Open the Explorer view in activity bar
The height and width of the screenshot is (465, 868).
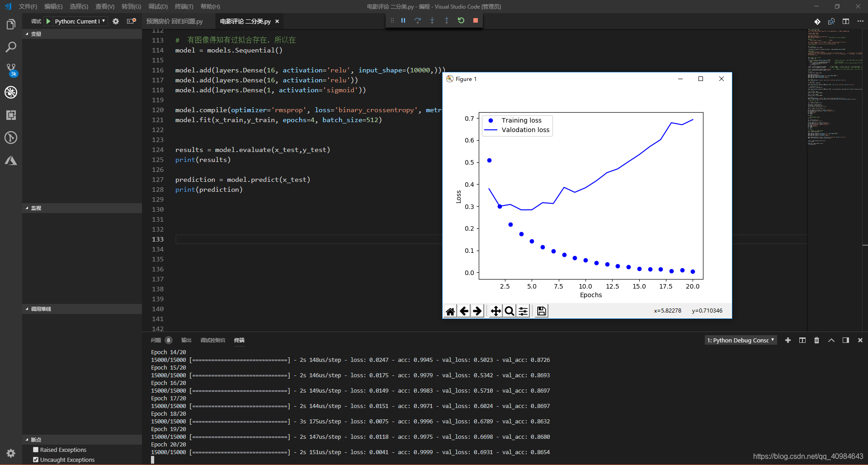[x=11, y=24]
